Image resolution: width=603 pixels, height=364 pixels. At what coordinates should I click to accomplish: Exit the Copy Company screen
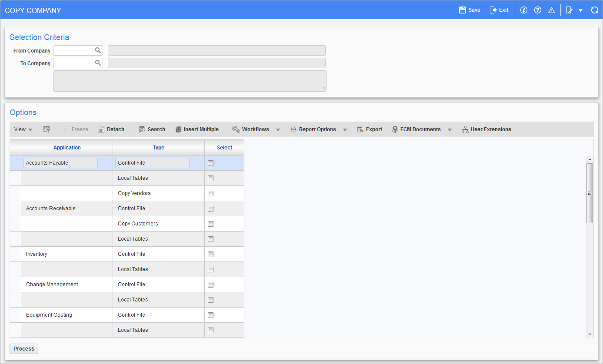[499, 10]
